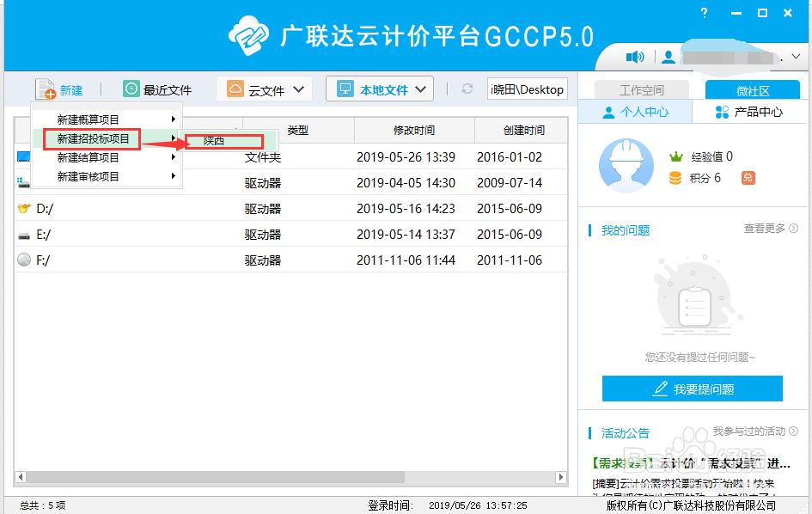This screenshot has width=812, height=514.
Task: Expand the 新建概算项目 submenu arrow
Action: [x=174, y=119]
